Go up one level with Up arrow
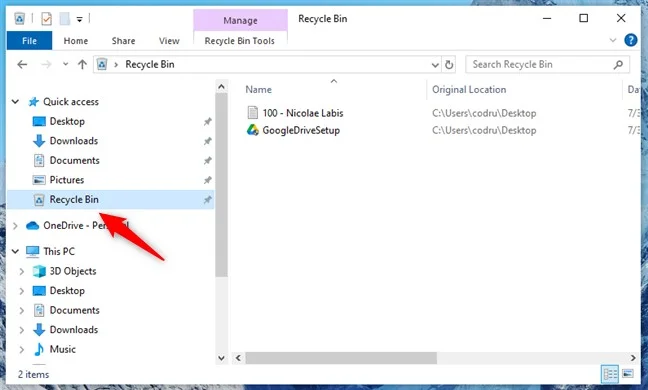The image size is (648, 390). click(82, 64)
